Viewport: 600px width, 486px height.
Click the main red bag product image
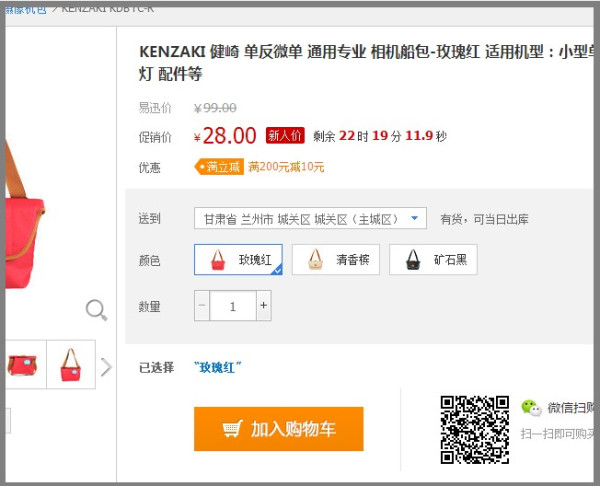point(25,214)
